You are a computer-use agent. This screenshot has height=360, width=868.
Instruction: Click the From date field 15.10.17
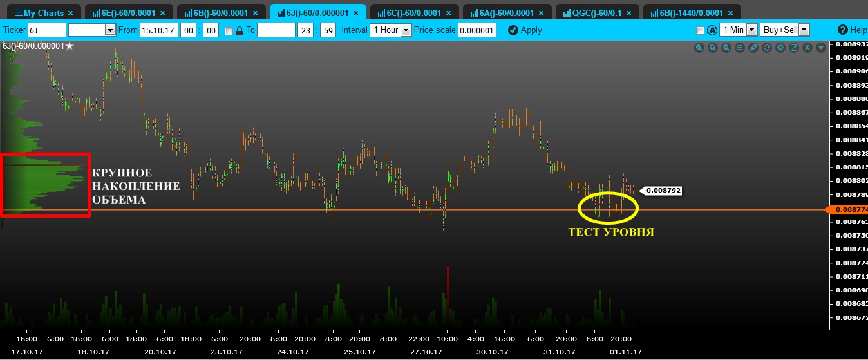pyautogui.click(x=160, y=30)
